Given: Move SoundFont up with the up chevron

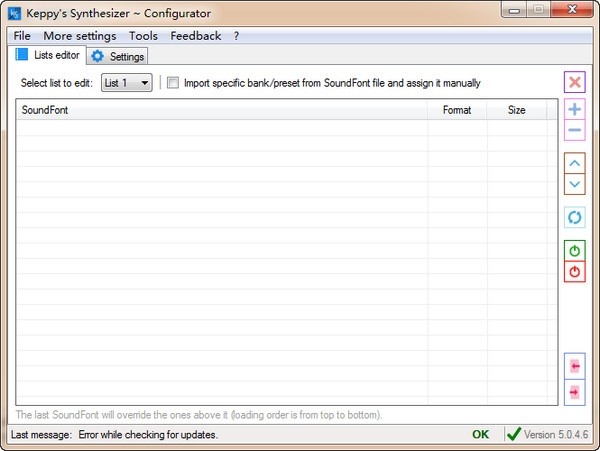Looking at the screenshot, I should pos(574,163).
